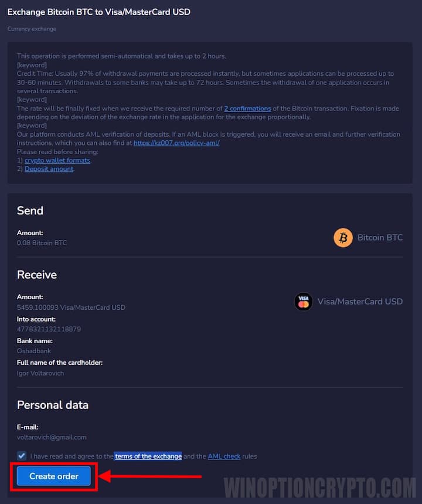
Task: Open the Deposit amount link
Action: [x=49, y=169]
